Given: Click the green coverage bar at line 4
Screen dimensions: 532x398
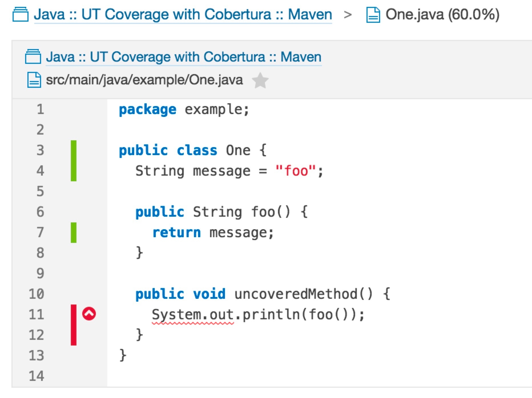Looking at the screenshot, I should (x=74, y=171).
